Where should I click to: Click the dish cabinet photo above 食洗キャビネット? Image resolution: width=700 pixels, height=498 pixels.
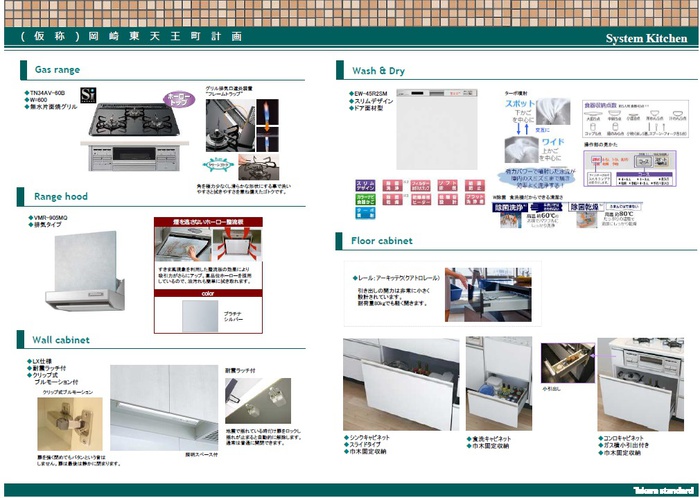[499, 383]
